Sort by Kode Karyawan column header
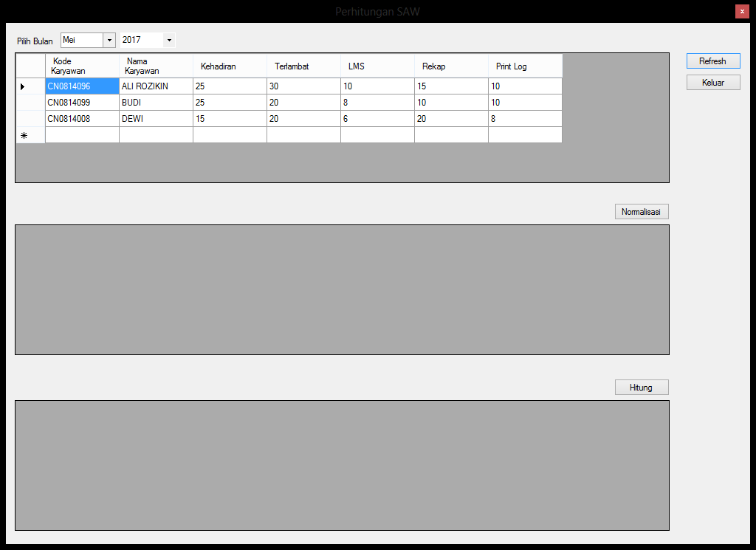756x550 pixels. pyautogui.click(x=82, y=66)
